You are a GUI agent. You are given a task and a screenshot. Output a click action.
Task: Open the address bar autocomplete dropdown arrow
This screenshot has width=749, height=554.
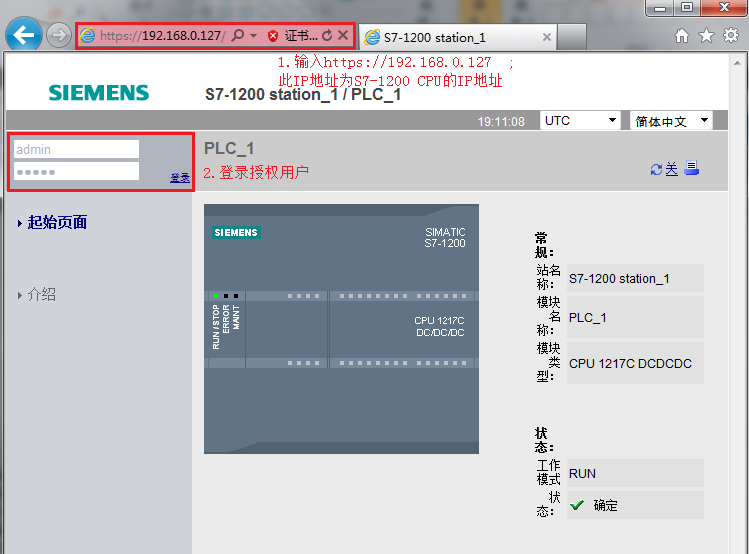(x=254, y=36)
